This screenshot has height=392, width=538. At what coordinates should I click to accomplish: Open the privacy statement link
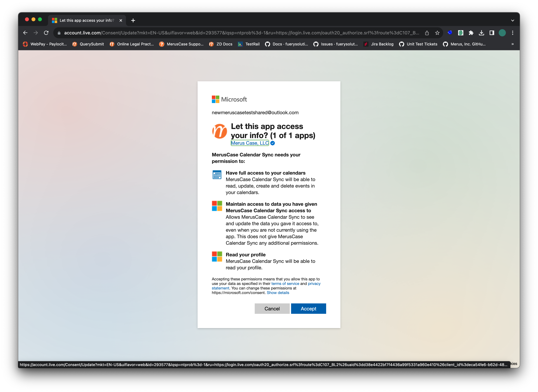click(x=314, y=284)
